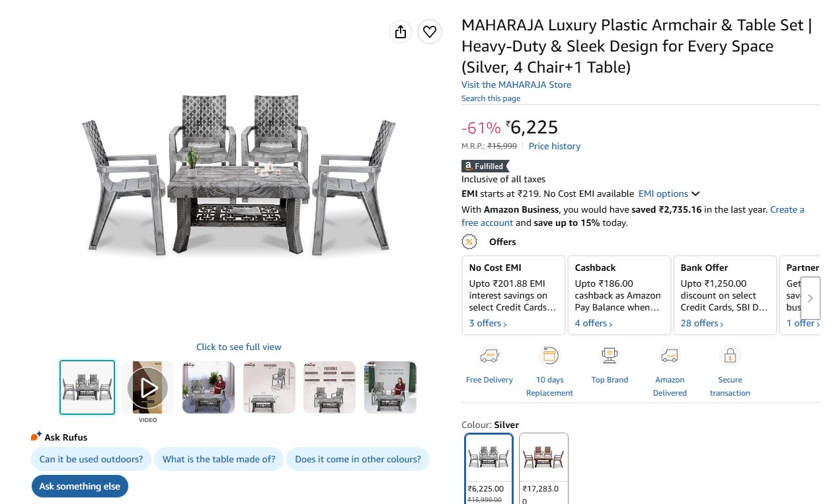Click the Secure transaction lock icon

(730, 356)
